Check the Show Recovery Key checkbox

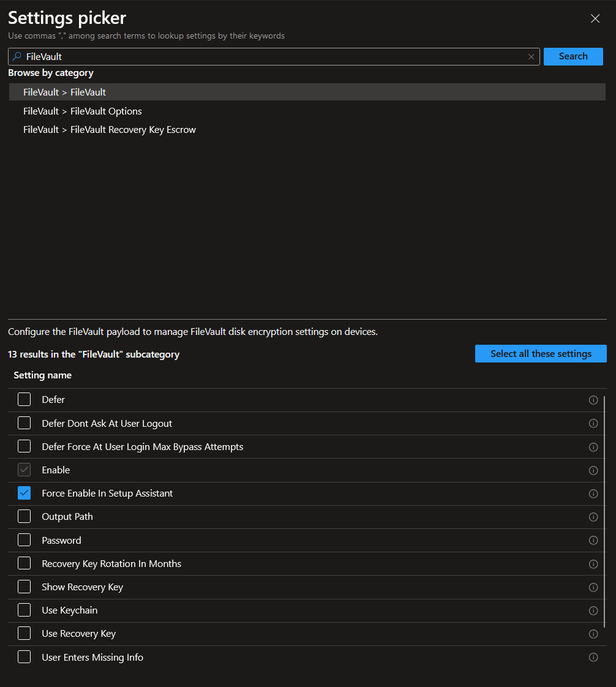tap(24, 586)
